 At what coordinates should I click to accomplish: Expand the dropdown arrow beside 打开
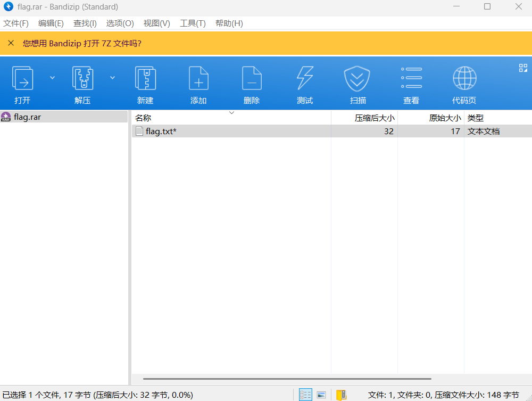(x=52, y=78)
